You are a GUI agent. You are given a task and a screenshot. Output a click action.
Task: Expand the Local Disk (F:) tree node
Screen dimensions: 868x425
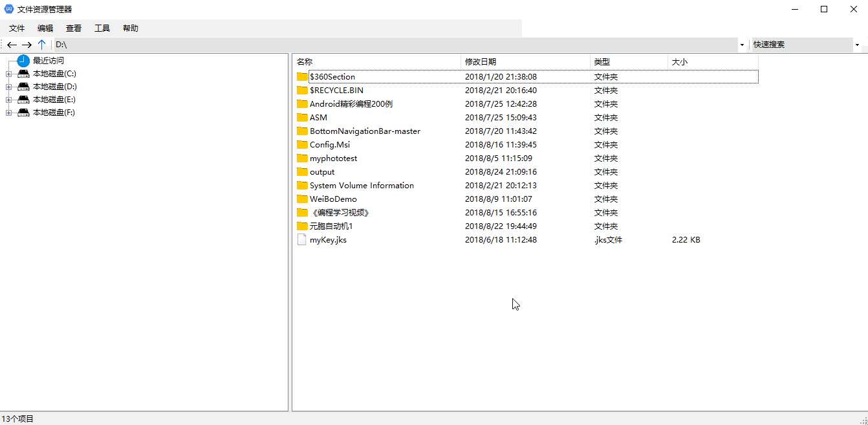(8, 113)
